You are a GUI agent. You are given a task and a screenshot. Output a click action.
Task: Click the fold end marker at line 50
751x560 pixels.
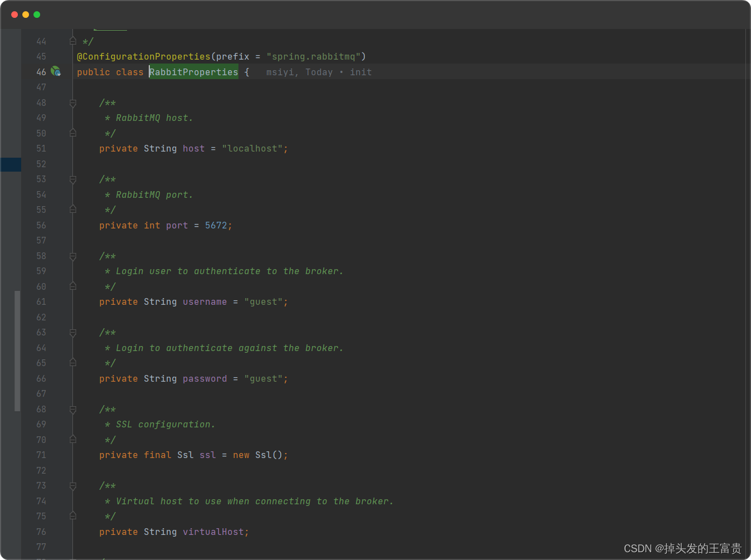tap(73, 133)
